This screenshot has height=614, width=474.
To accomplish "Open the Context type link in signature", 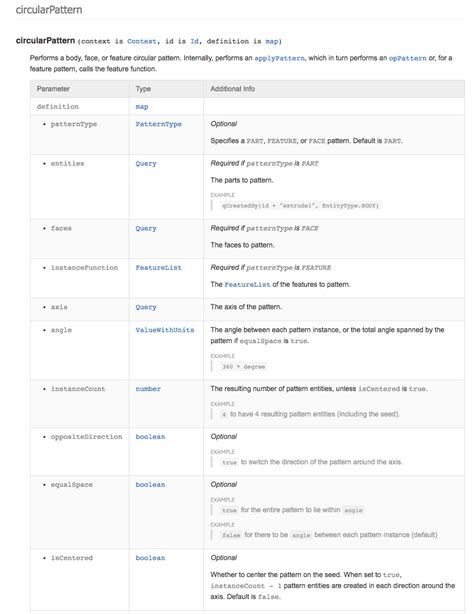I will pos(141,41).
